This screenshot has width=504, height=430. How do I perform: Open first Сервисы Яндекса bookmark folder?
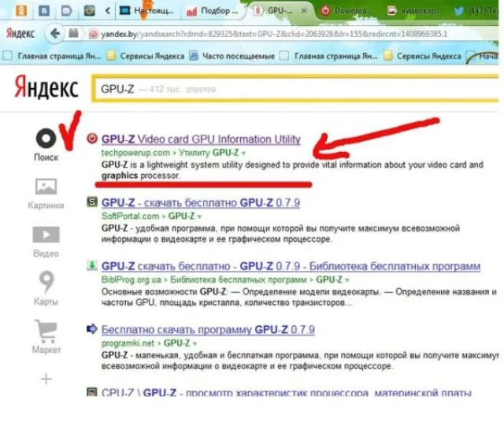[146, 56]
